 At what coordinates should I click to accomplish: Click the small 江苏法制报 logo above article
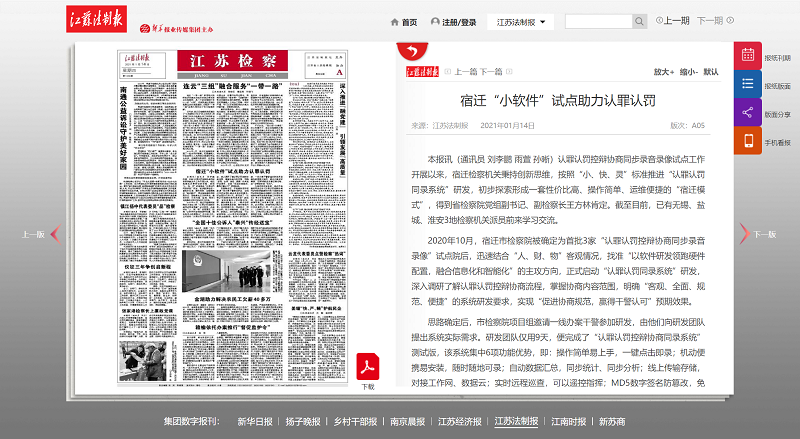[422, 72]
